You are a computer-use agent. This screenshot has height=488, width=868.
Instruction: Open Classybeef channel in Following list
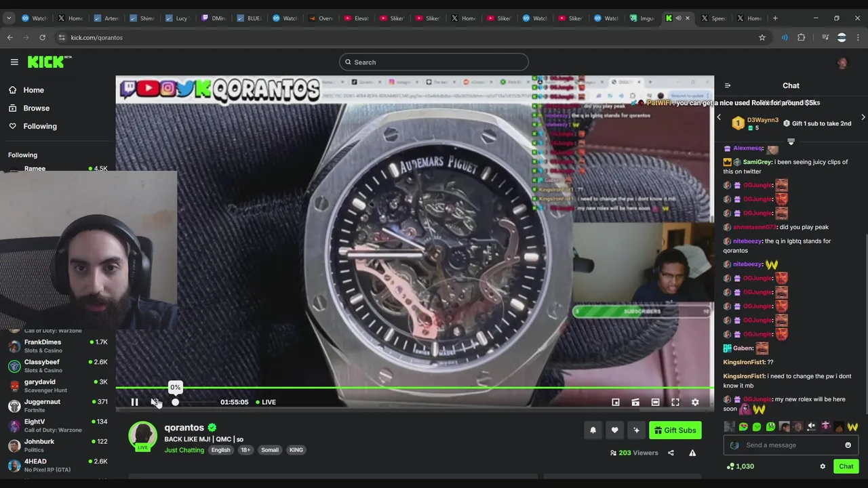(x=58, y=366)
